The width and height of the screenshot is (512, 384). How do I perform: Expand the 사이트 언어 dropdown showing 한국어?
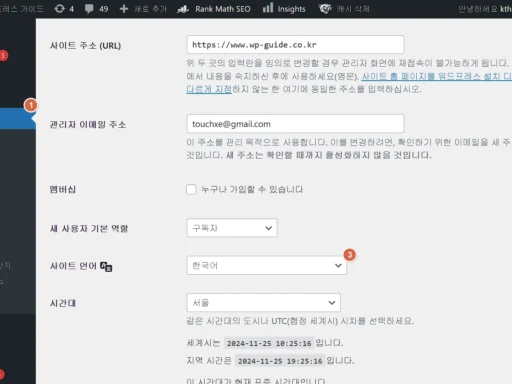click(x=267, y=265)
